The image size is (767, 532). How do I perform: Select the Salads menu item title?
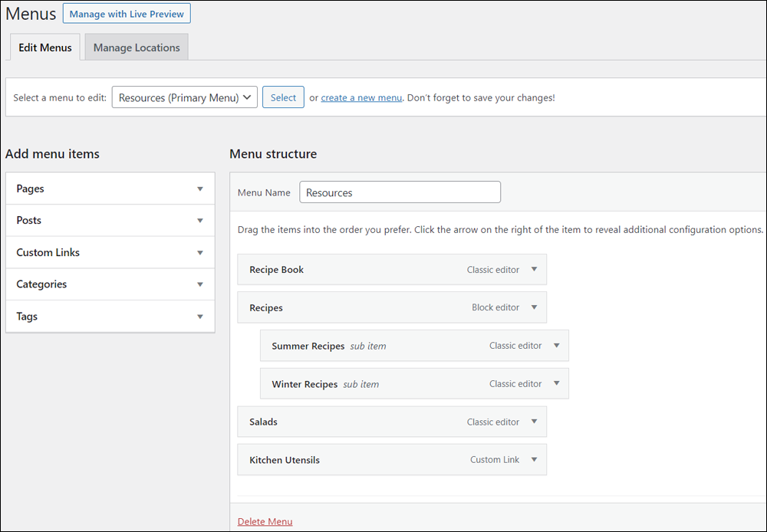point(263,422)
